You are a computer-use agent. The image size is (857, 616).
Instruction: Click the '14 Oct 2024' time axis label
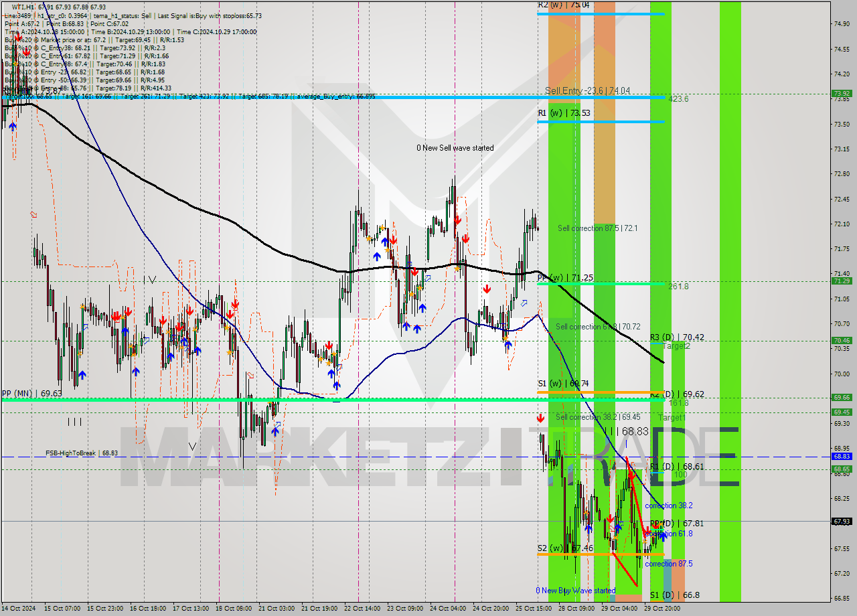coord(19,609)
